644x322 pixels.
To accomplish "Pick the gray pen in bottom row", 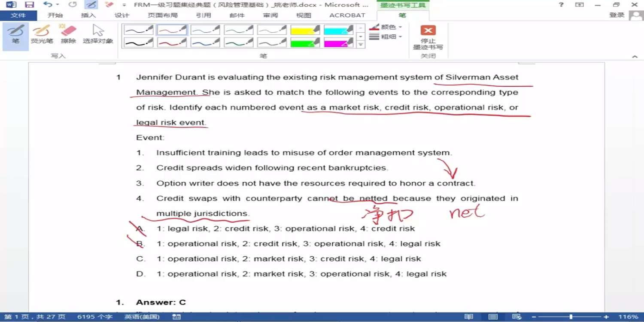I will click(272, 43).
